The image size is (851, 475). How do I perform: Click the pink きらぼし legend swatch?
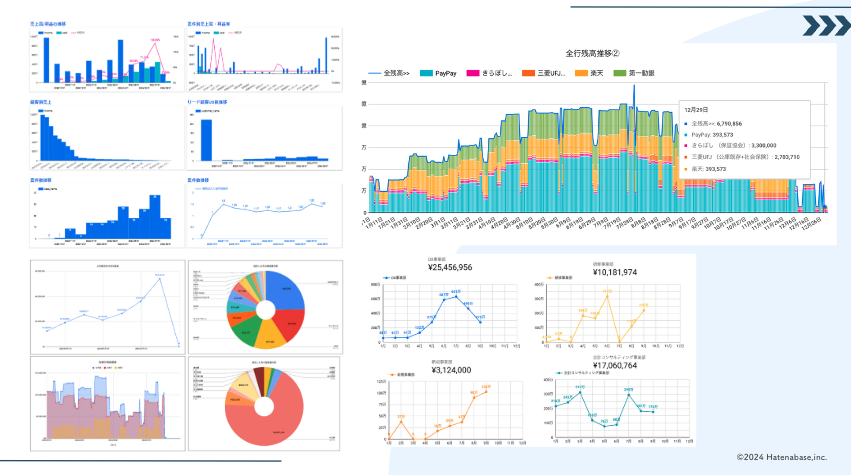(x=473, y=73)
